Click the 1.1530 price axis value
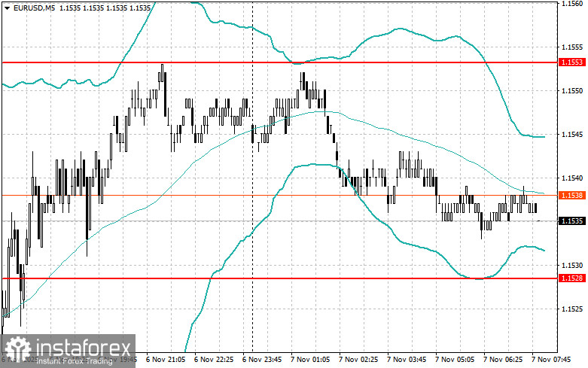 [572, 266]
